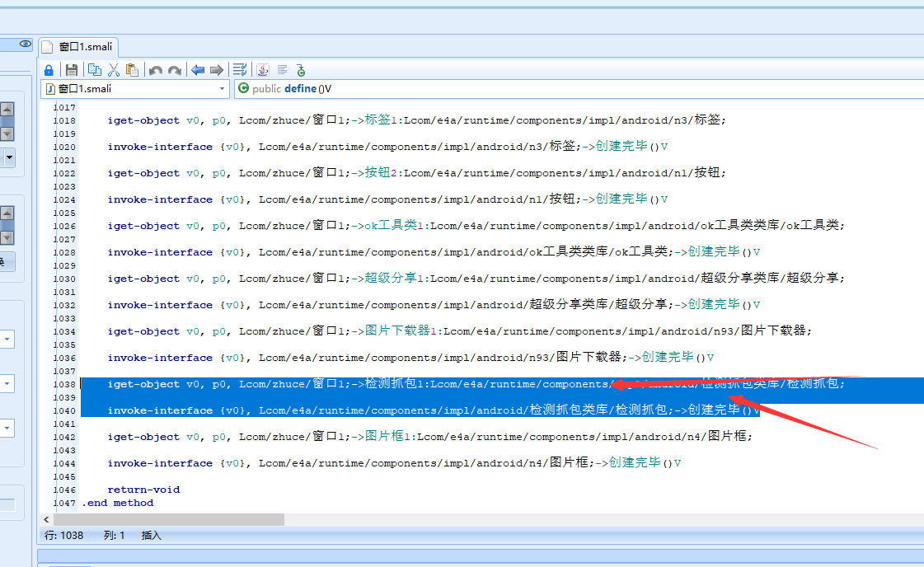Click the editor's scroll-left arrow button
This screenshot has height=567, width=924.
coord(46,519)
